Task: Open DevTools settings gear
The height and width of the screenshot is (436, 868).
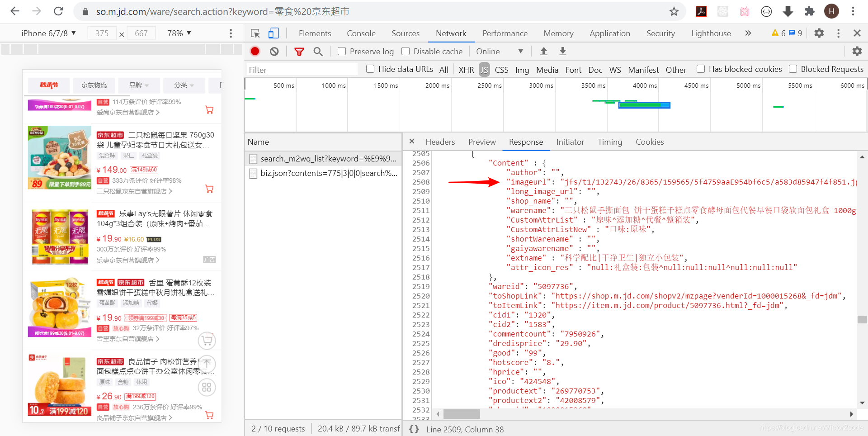Action: (x=819, y=33)
